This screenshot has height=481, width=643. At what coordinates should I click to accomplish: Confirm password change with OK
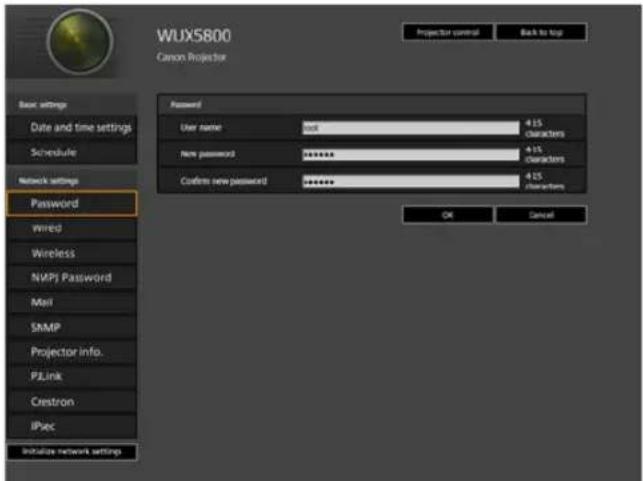448,215
